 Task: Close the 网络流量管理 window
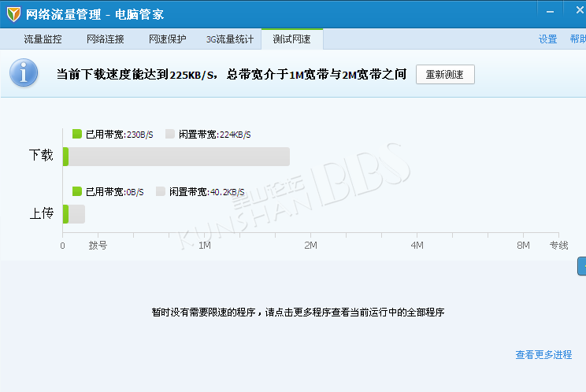[579, 10]
